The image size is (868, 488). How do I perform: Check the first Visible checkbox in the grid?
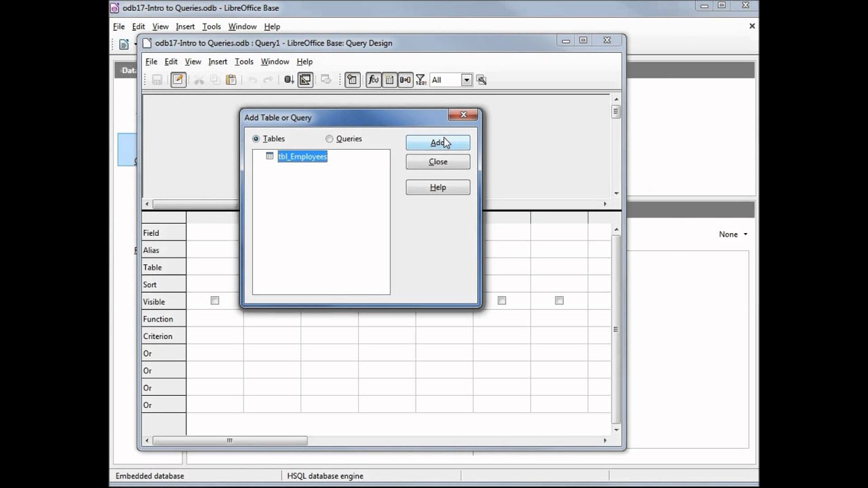tap(215, 300)
